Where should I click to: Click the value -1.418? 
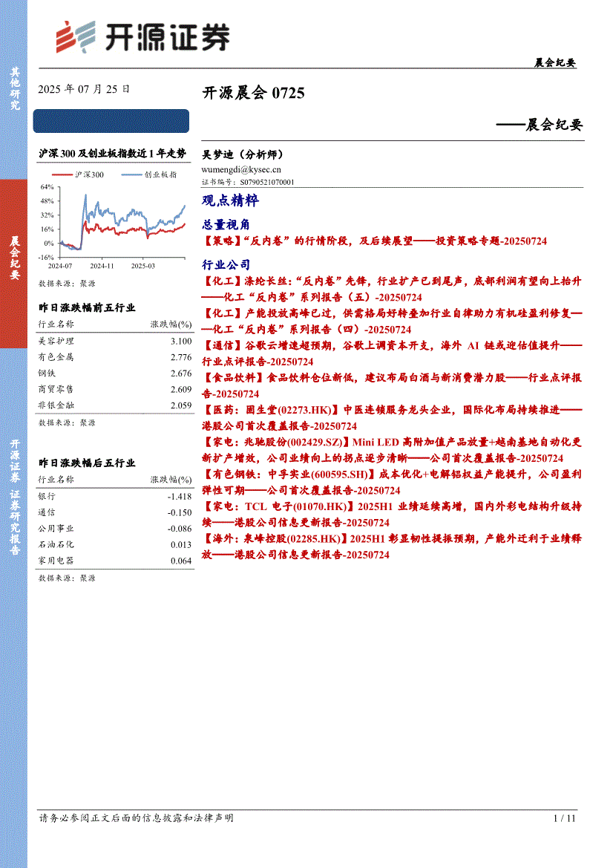[180, 497]
